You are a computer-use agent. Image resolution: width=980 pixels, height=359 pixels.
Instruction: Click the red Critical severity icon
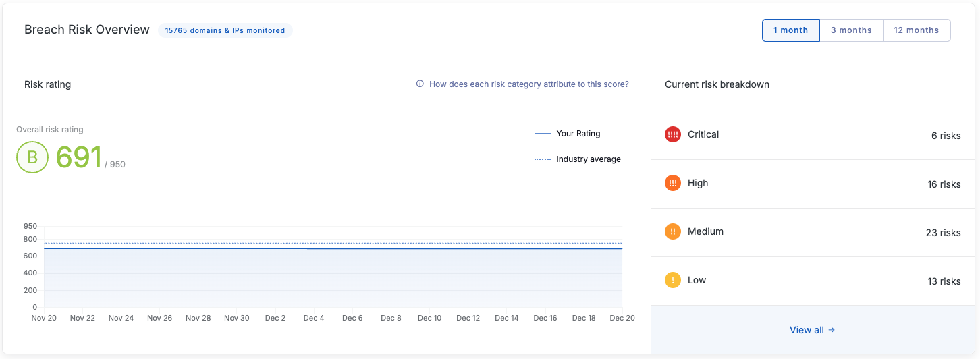pos(672,134)
